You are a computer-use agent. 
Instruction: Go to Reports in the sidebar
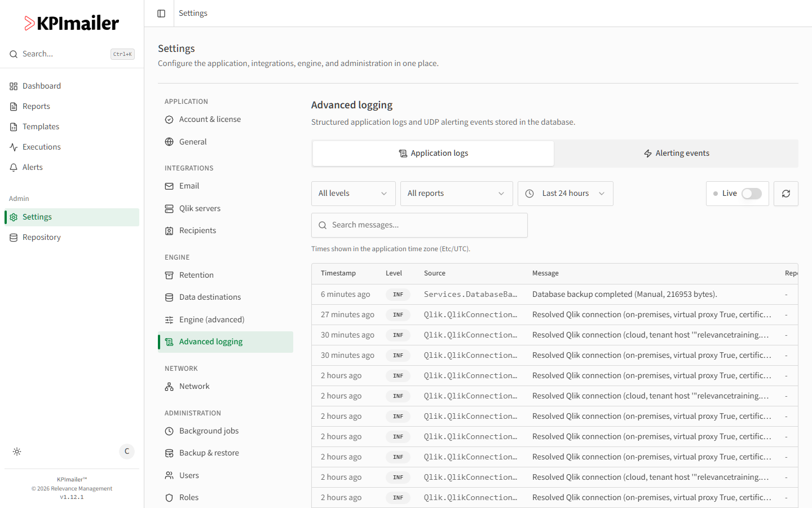72,106
